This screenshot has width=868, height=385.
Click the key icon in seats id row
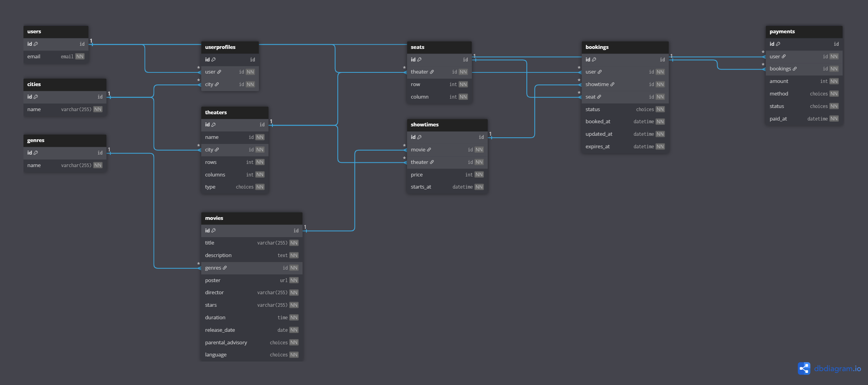(x=419, y=60)
